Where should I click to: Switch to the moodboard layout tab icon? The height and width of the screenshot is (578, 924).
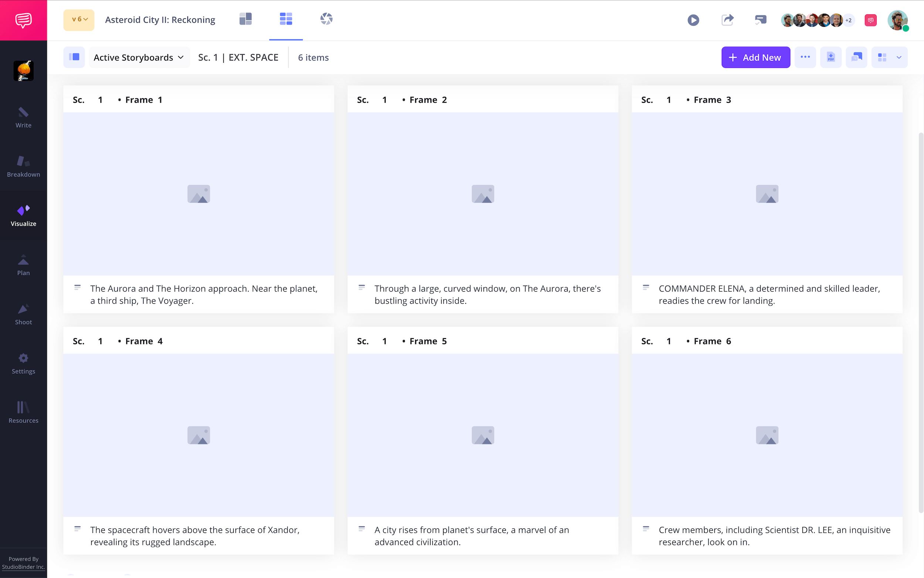pos(245,19)
